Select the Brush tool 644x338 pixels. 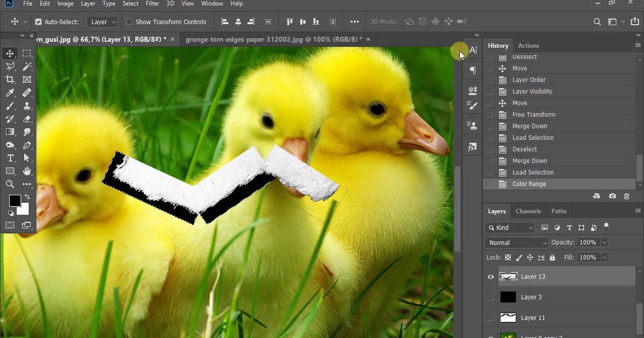pyautogui.click(x=10, y=106)
